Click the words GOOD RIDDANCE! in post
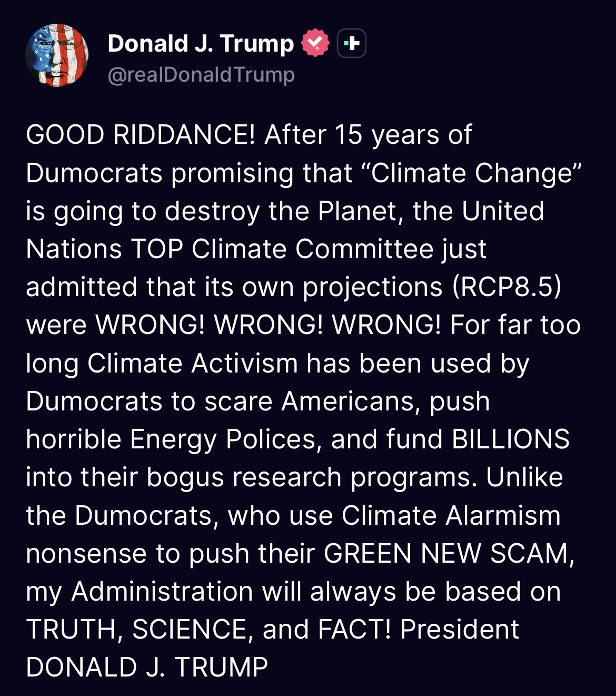616x696 pixels. pos(141,135)
